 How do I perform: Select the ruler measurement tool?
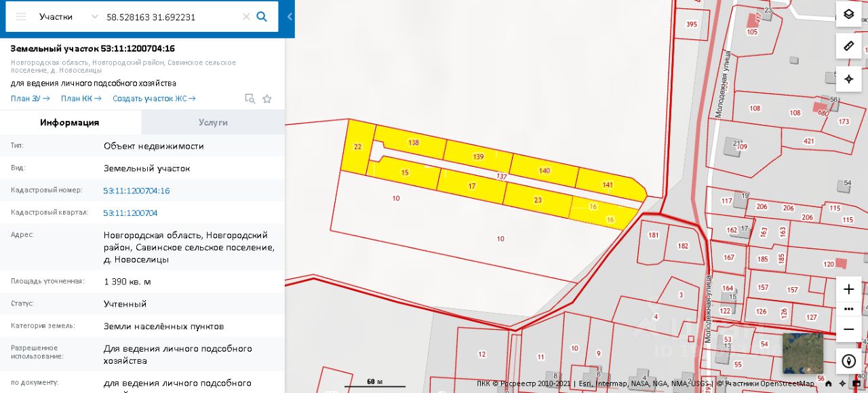click(848, 46)
